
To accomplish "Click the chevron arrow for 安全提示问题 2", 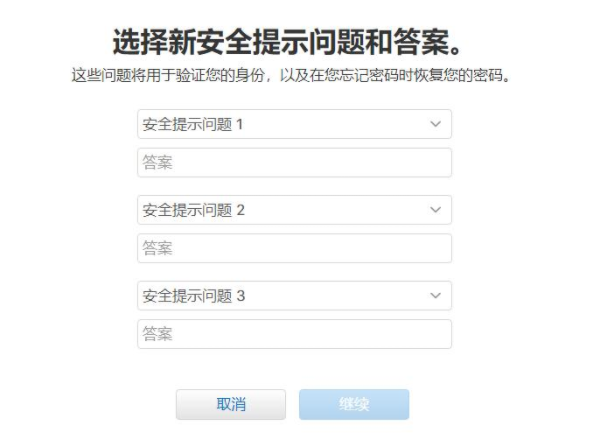I will pos(435,210).
